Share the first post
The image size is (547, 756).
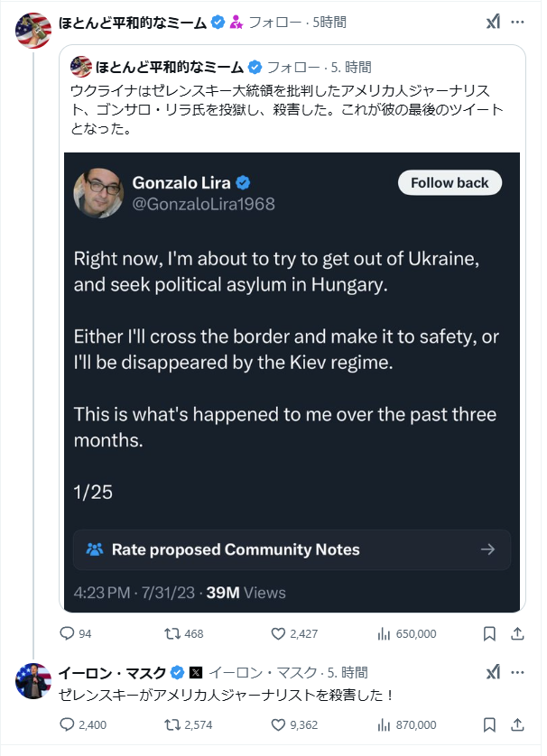(517, 634)
